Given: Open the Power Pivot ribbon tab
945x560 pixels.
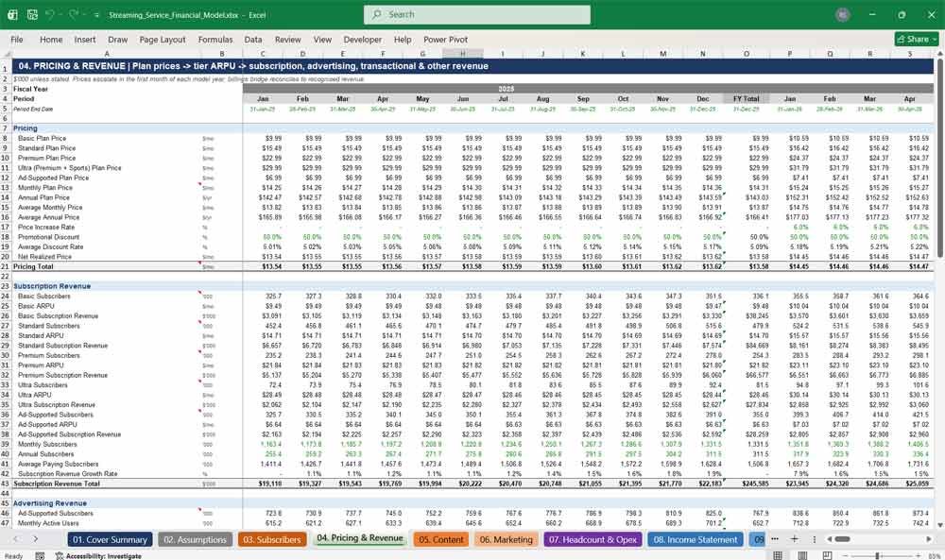Looking at the screenshot, I should tap(445, 39).
